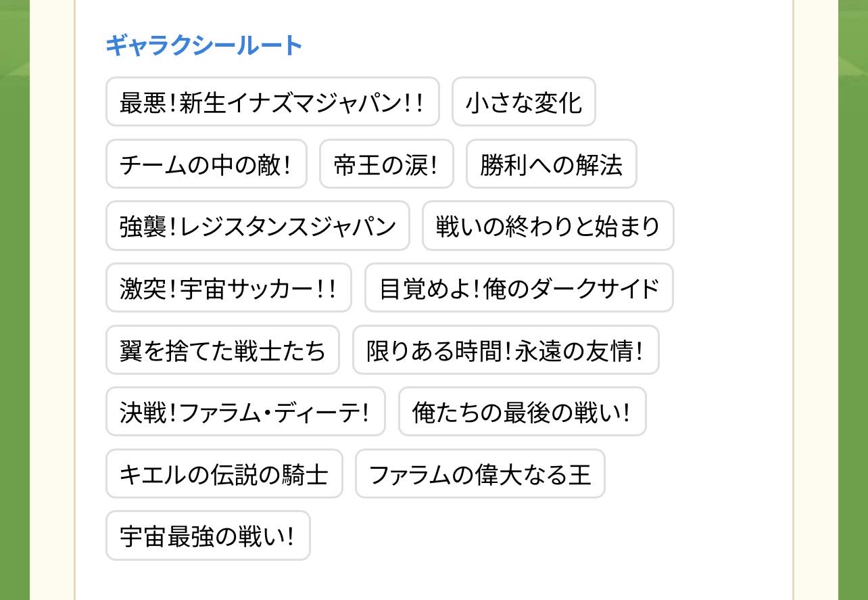Viewport: 868px width, 600px height.
Task: Click the left green page margin
Action: 14,304
